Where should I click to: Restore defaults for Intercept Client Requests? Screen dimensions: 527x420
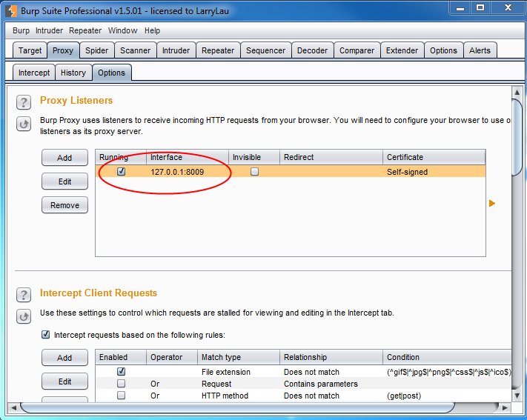(24, 316)
